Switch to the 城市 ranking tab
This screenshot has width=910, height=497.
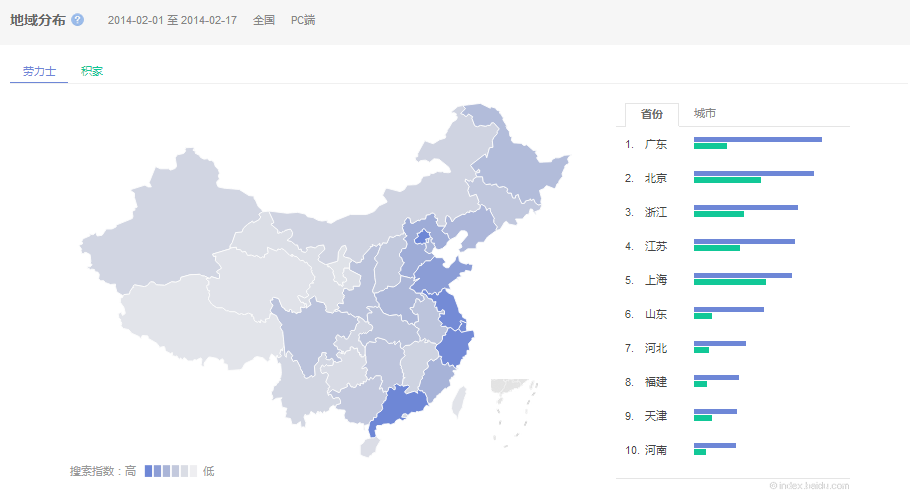tap(704, 114)
